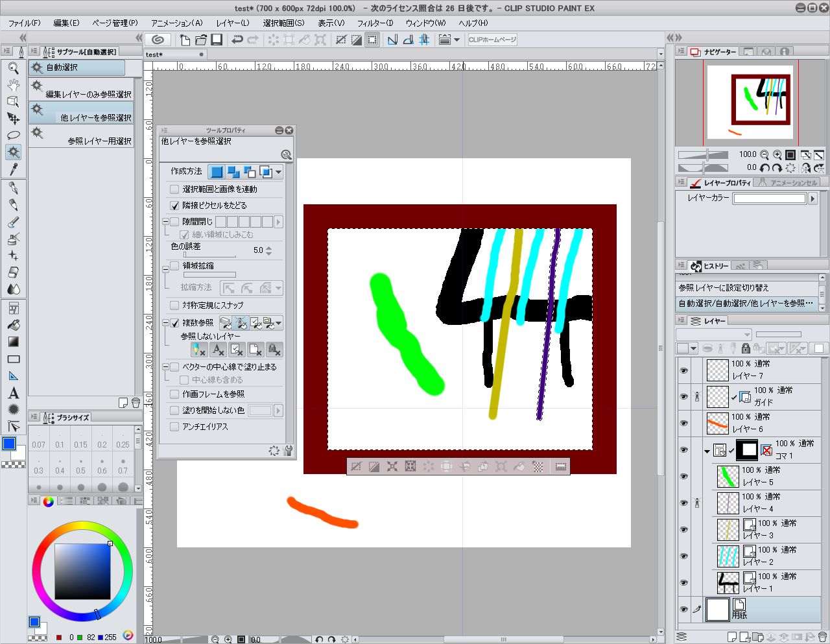Toggle the 隣接ピクセルをたどる checkbox
The image size is (830, 644).
(x=174, y=206)
